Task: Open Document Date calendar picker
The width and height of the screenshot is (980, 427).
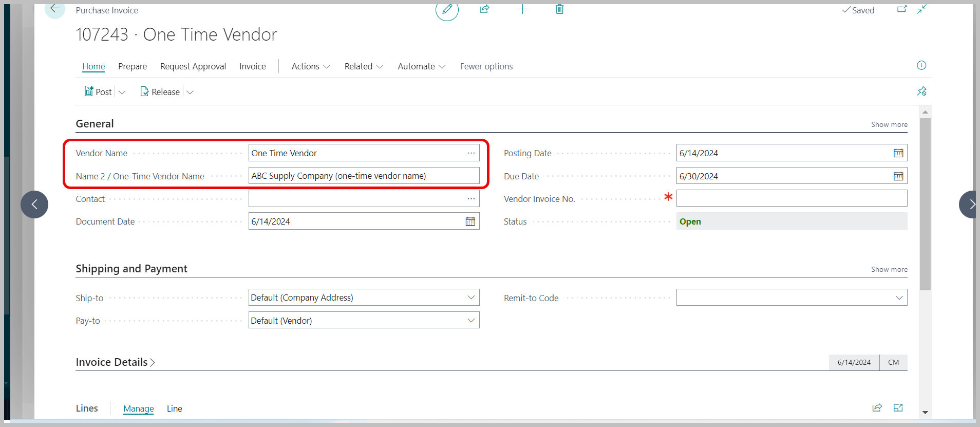Action: (x=470, y=221)
